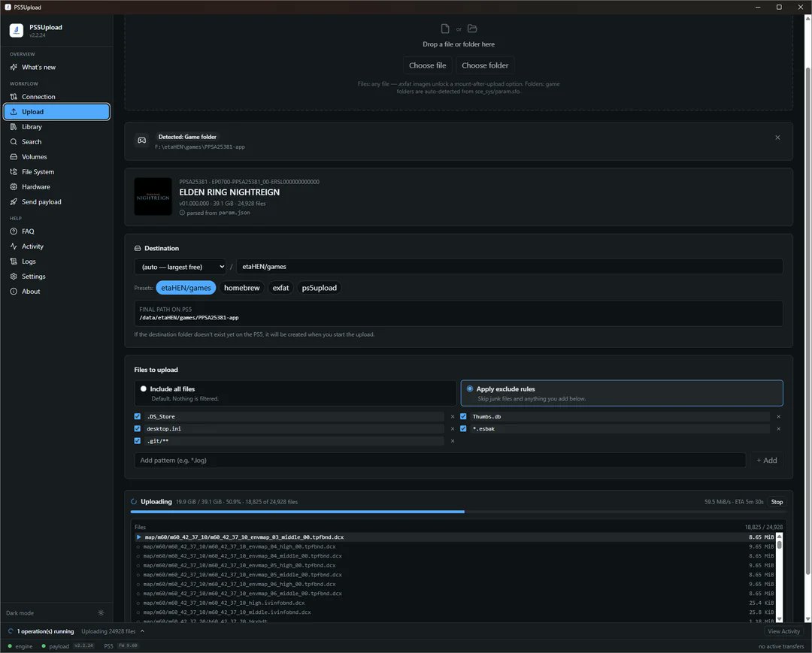This screenshot has height=653, width=812.
Task: Click the PS5Upload app logo
Action: click(x=17, y=31)
